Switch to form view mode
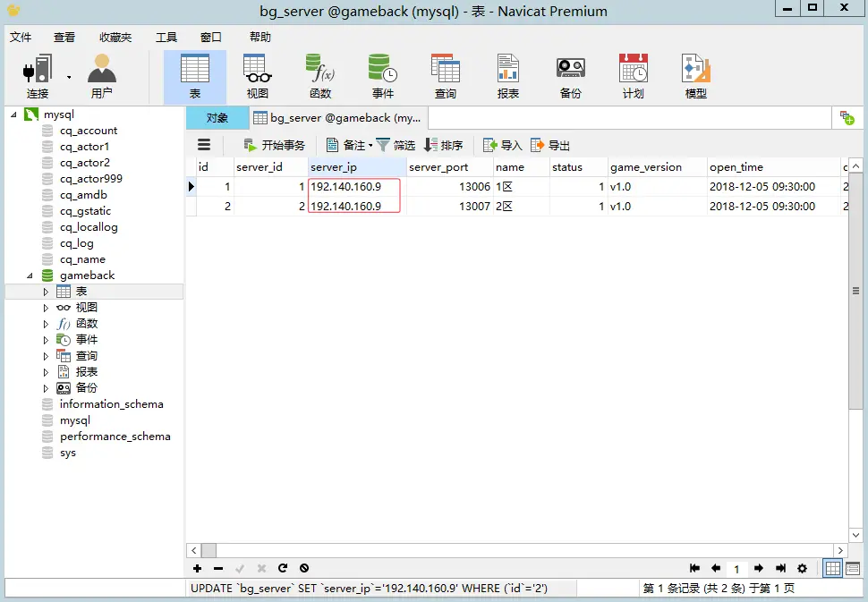Screen dimensions: 868x602 tap(853, 568)
